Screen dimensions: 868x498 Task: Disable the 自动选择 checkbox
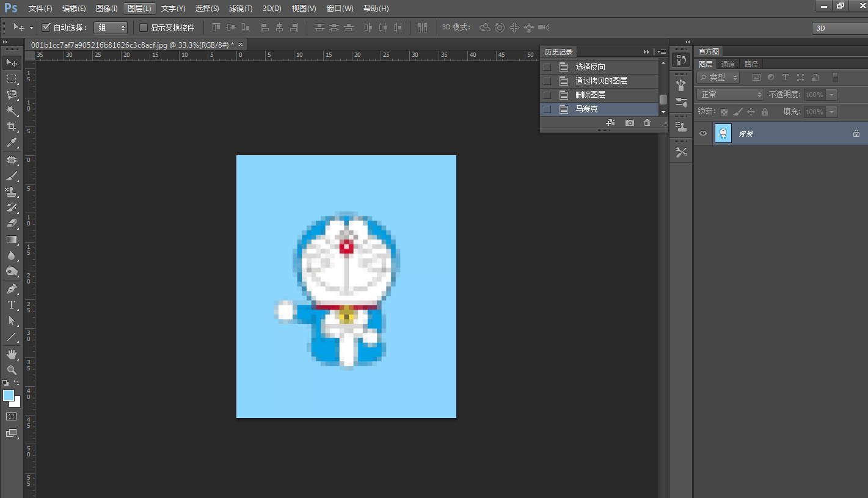tap(46, 27)
